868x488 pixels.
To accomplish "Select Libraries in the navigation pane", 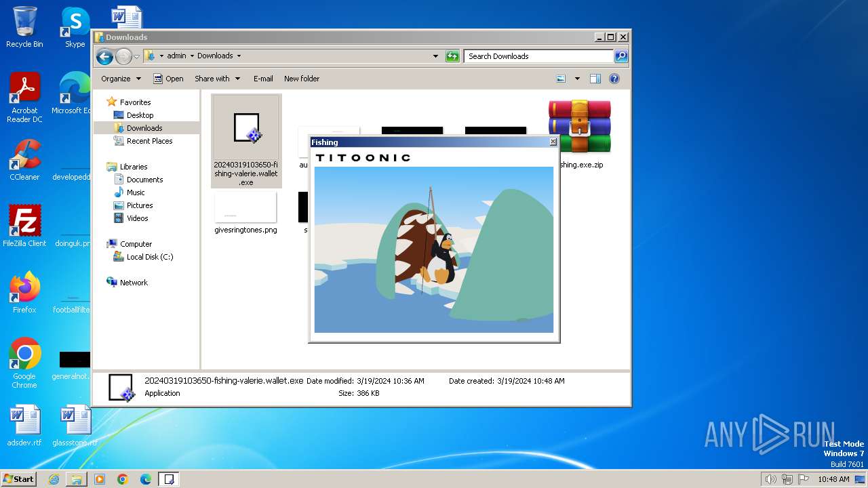I will pyautogui.click(x=134, y=167).
